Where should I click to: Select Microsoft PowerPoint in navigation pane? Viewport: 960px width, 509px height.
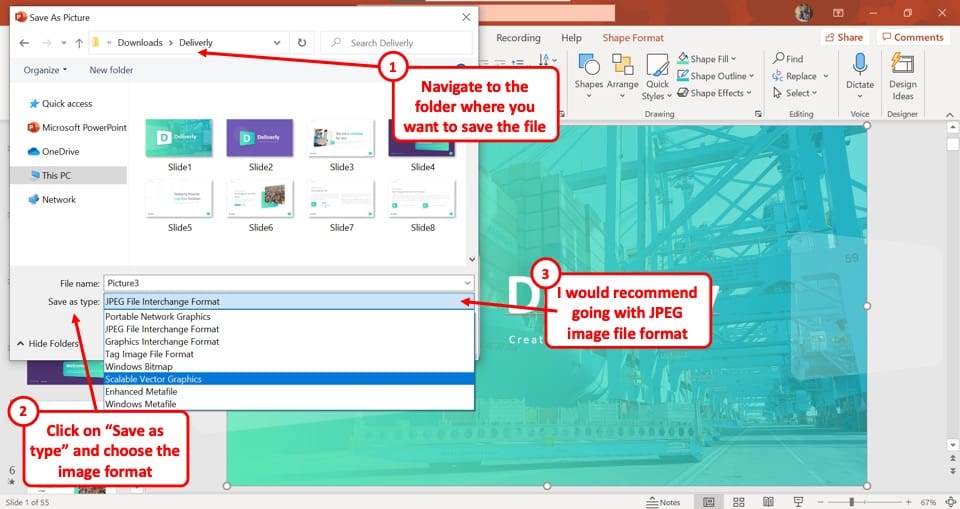point(77,127)
